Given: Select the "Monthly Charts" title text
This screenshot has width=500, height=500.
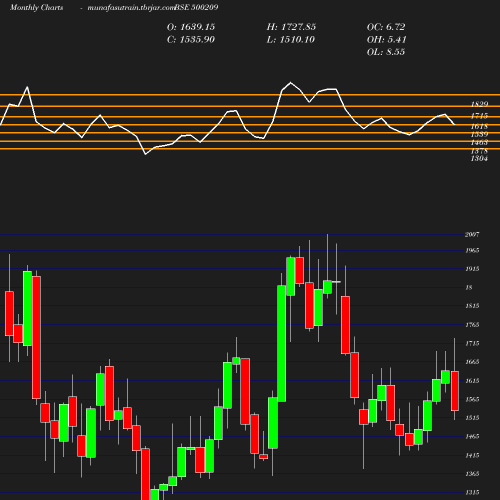Looking at the screenshot, I should [x=36, y=7].
